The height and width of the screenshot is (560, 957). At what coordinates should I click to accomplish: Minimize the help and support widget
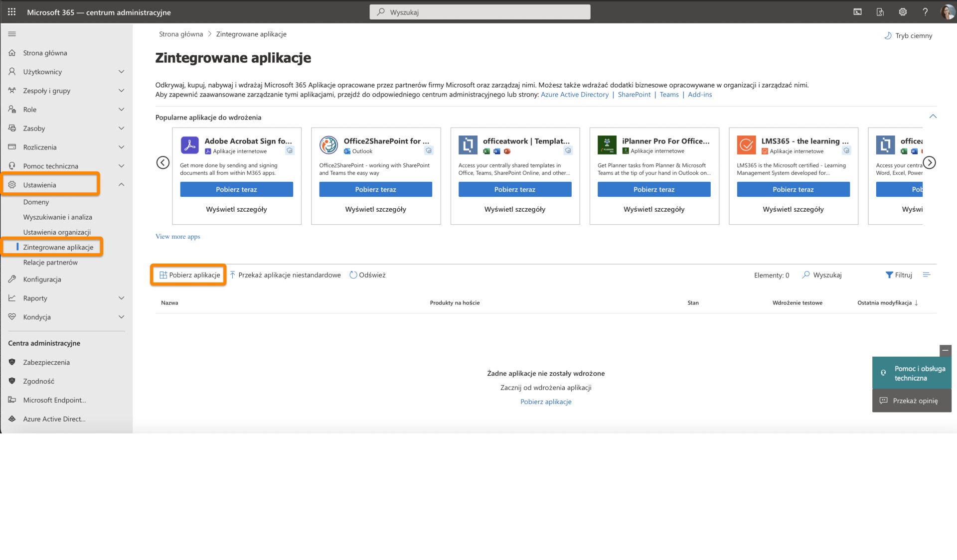click(946, 351)
